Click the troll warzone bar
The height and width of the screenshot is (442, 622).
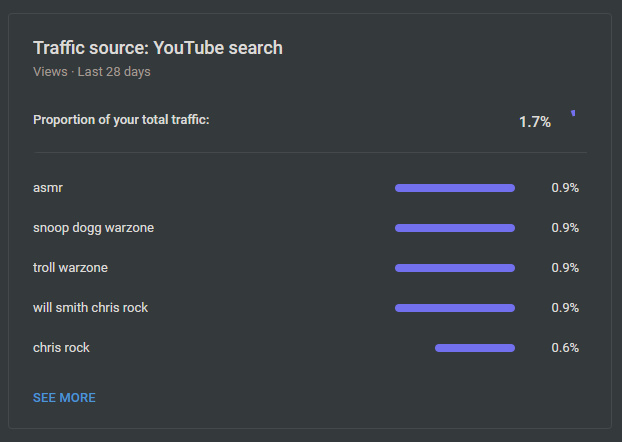(455, 268)
